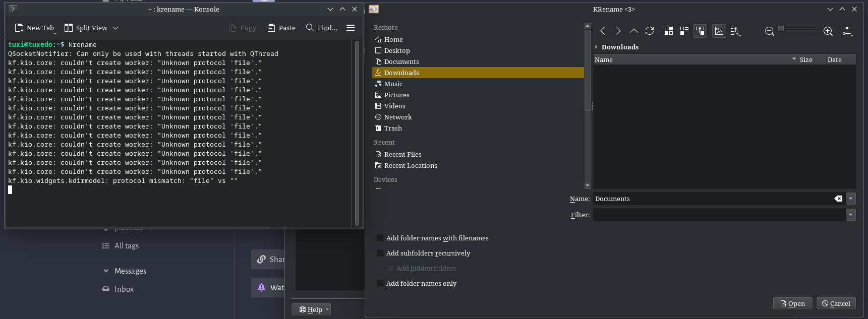Sort files by the Size column
Screen dimensions: 868x319
pos(812,59)
